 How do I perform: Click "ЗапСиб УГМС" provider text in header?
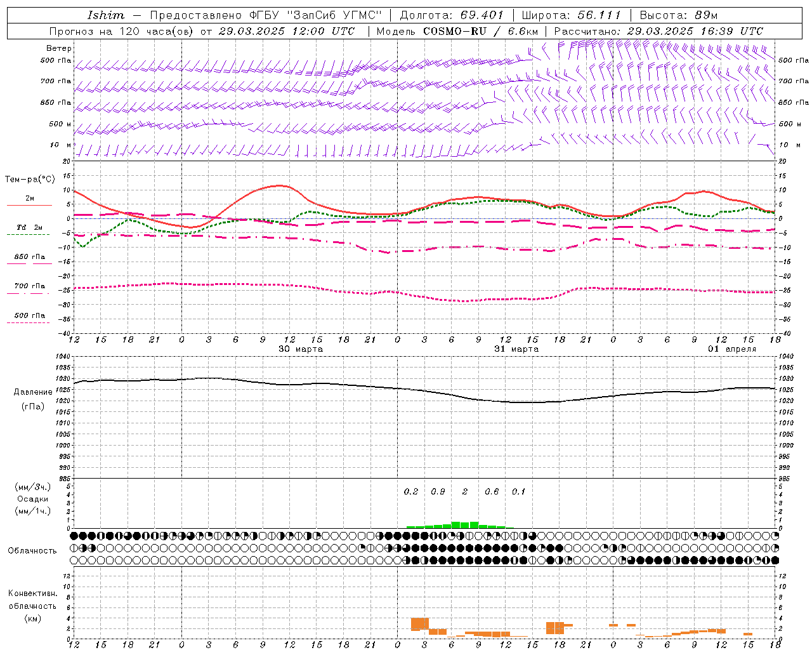(x=333, y=15)
